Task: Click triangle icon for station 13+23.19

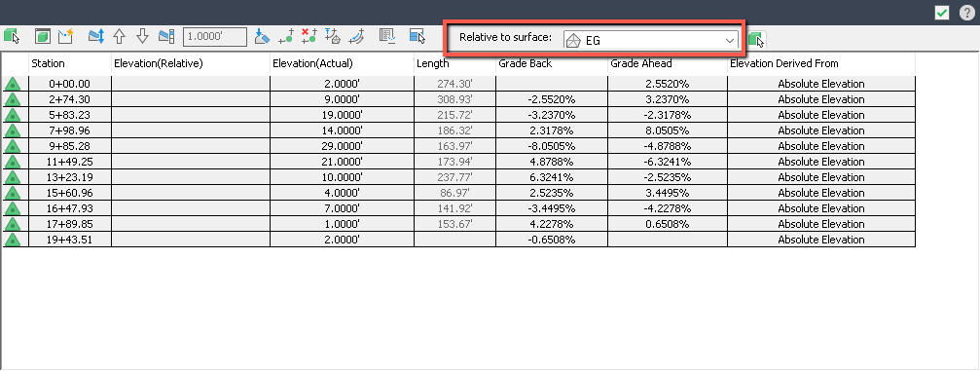Action: pyautogui.click(x=12, y=177)
